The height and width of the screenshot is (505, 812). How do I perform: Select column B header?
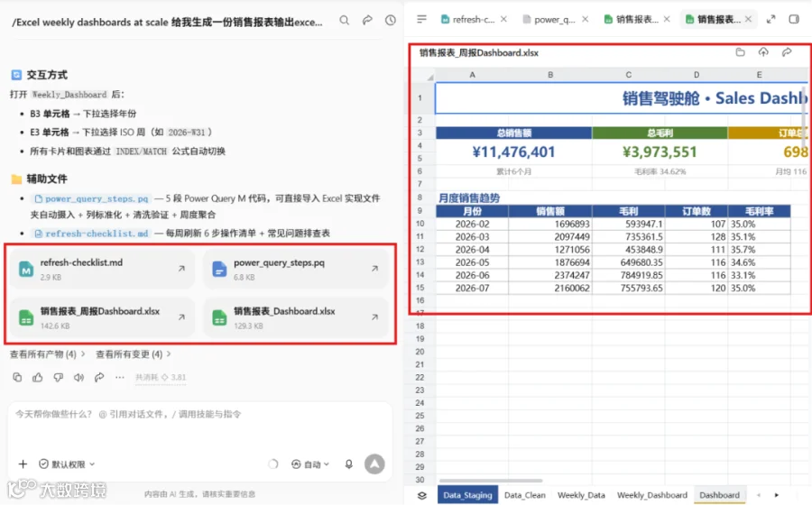[550, 75]
